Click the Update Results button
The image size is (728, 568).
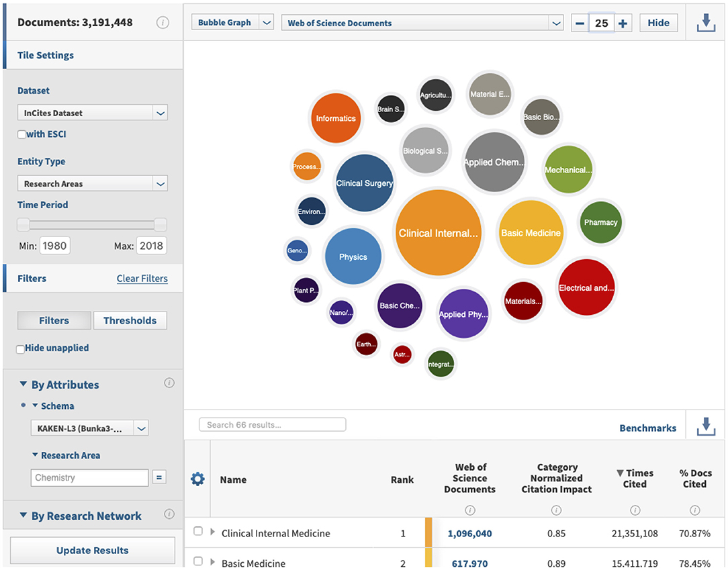pyautogui.click(x=93, y=551)
